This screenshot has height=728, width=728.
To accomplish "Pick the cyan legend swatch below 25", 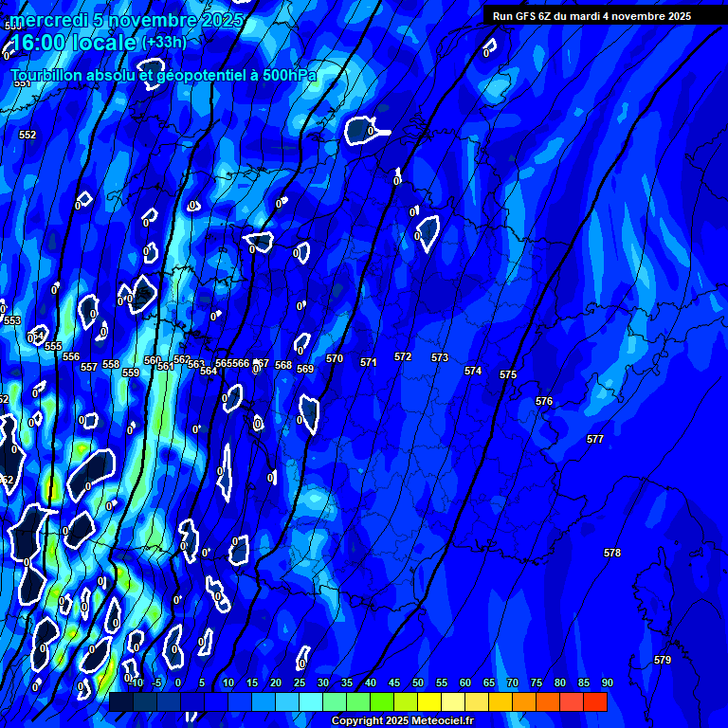I will tap(311, 702).
